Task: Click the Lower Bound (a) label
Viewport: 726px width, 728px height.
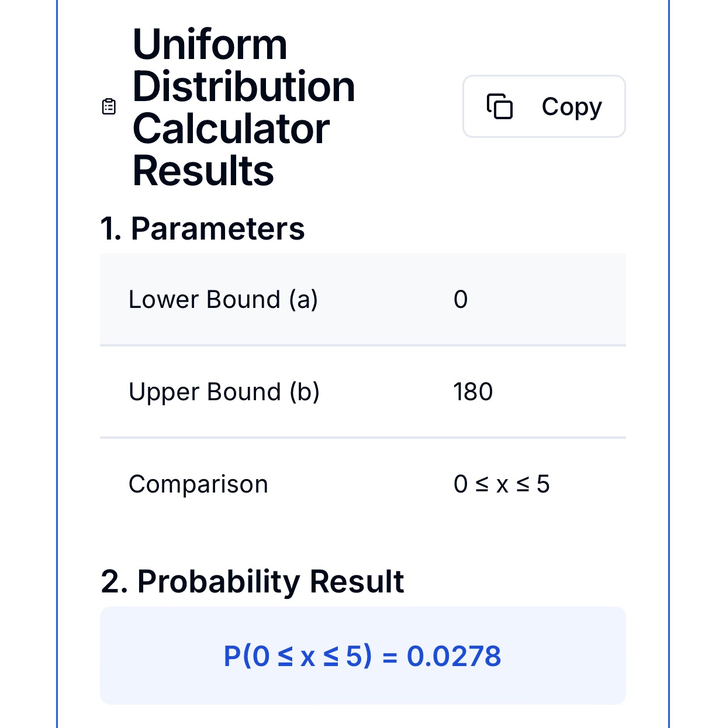Action: (x=223, y=300)
